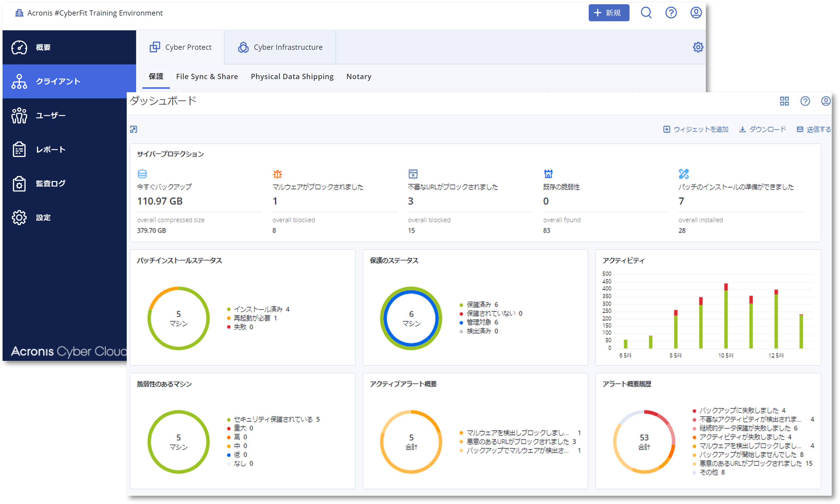
Task: Click the 失敗 0 legend entry
Action: (x=240, y=327)
